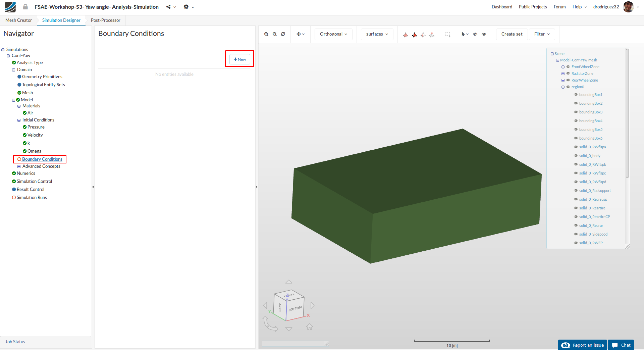Open the surfaces selection mode dropdown

coord(377,34)
